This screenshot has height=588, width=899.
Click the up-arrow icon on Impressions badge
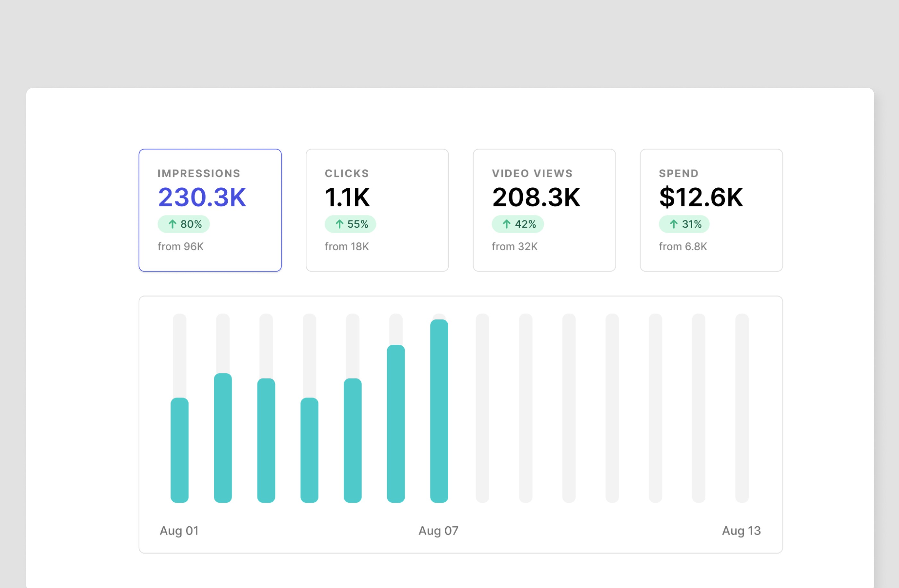point(173,224)
